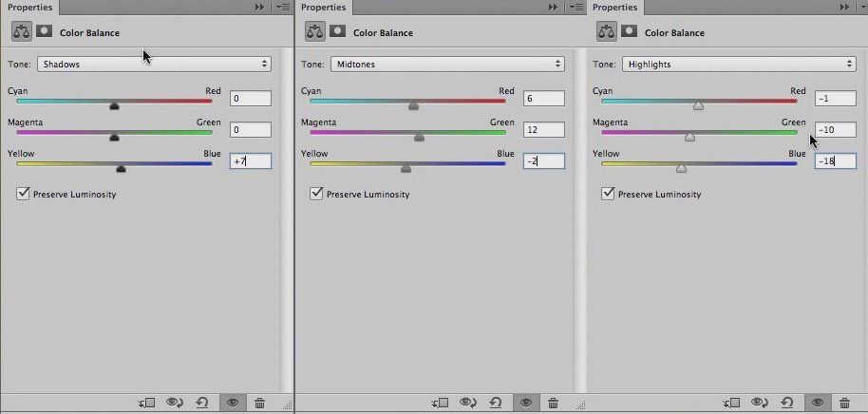The image size is (868, 414).
Task: Uncheck Preserve Luminosity in Highlights panel
Action: pos(608,194)
